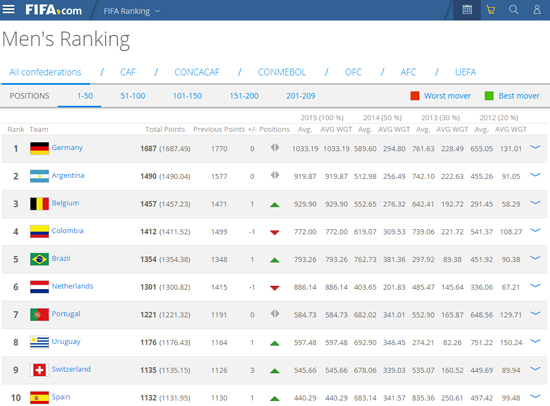Click the FIFA.com logo
The width and height of the screenshot is (550, 406).
click(x=53, y=10)
